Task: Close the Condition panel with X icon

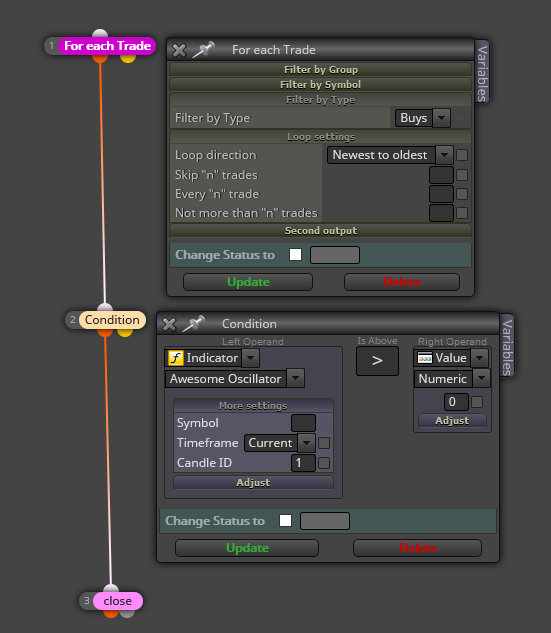Action: click(169, 324)
